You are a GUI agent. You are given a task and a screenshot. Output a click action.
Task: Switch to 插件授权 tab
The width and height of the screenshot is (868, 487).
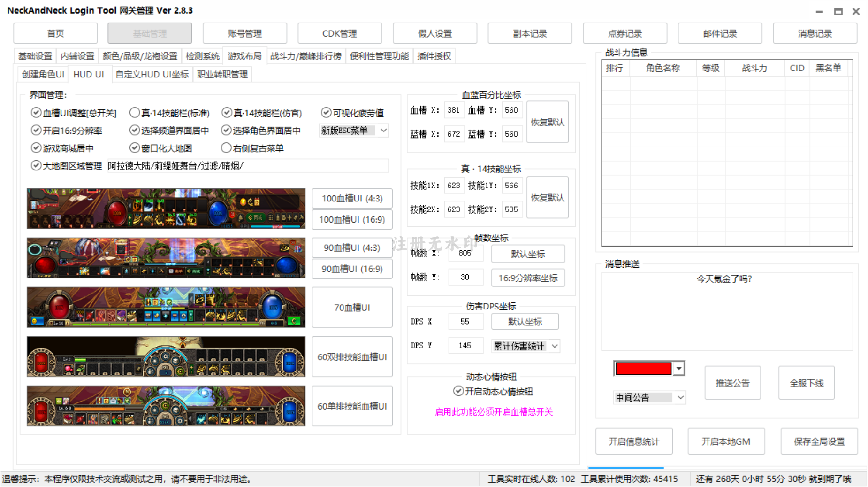[x=434, y=56]
